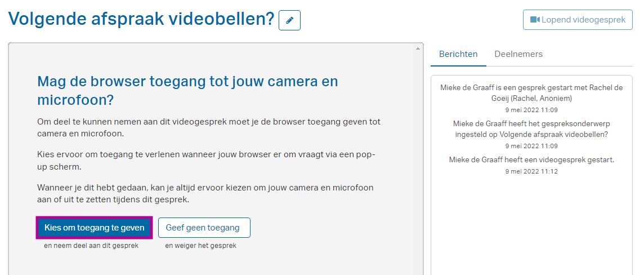Click the pencil edit icon beside the title
Image resolution: width=644 pixels, height=275 pixels.
pos(289,20)
